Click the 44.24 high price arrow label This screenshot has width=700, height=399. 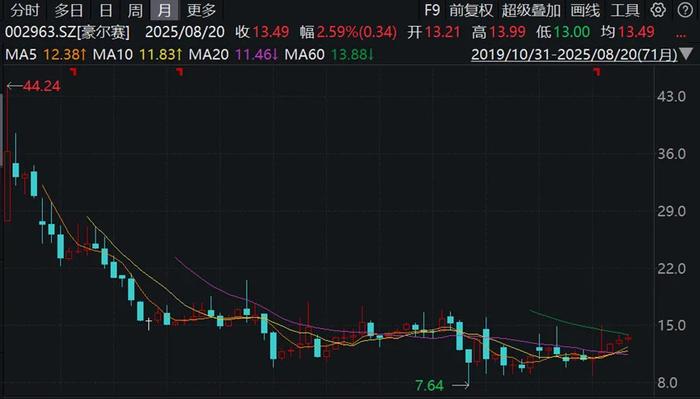pos(33,86)
